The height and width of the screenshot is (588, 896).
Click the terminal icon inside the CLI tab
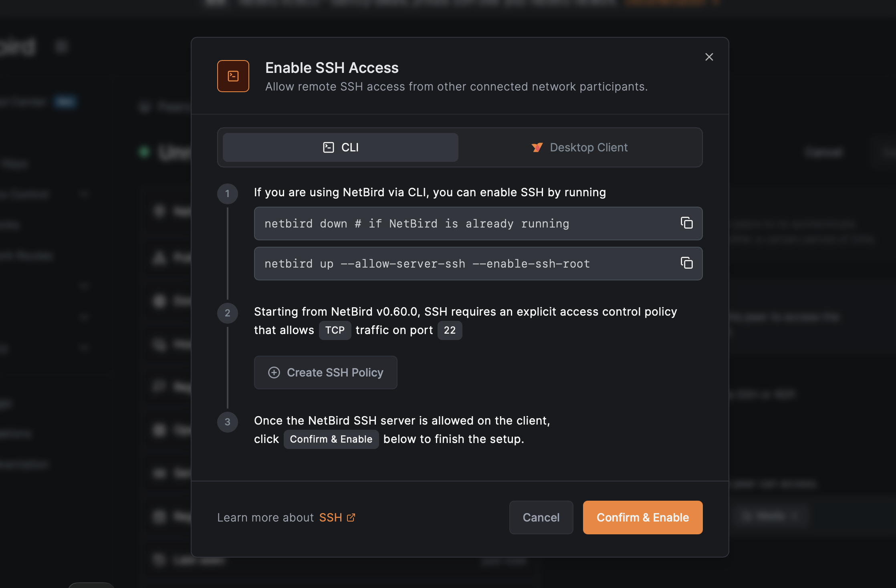point(328,147)
